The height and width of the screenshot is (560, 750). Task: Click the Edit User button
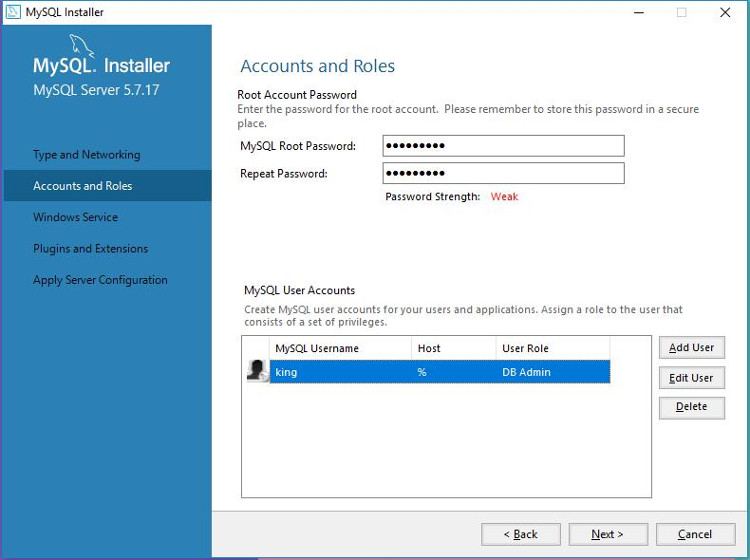click(x=692, y=378)
